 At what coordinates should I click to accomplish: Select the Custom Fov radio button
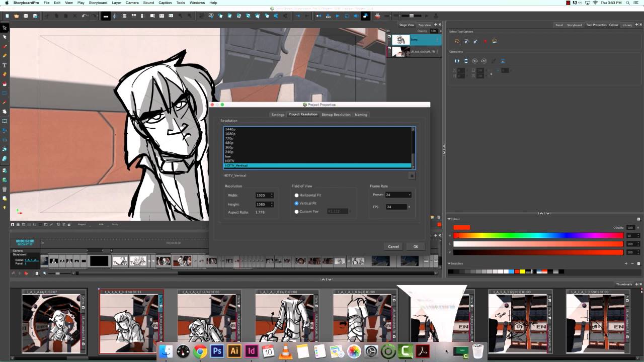coord(296,212)
